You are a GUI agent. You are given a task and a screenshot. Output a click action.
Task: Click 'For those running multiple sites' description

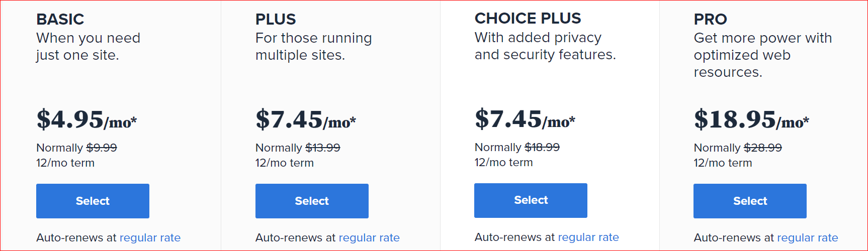click(x=314, y=47)
